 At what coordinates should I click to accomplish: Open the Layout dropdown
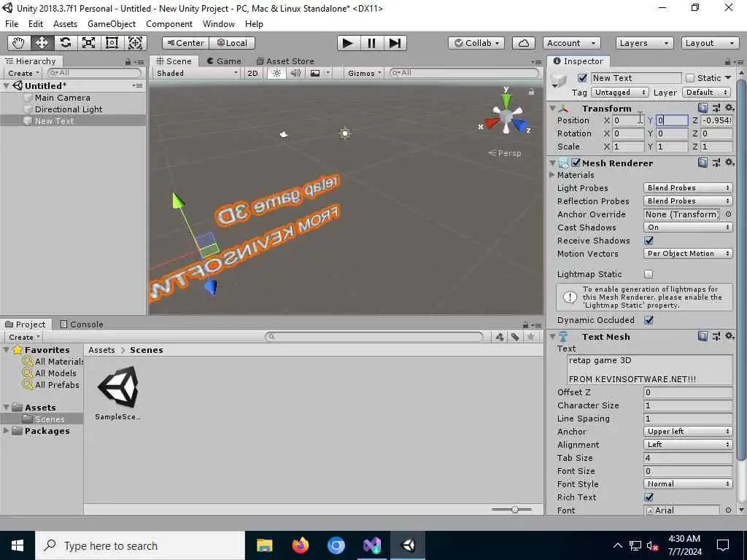(x=710, y=43)
